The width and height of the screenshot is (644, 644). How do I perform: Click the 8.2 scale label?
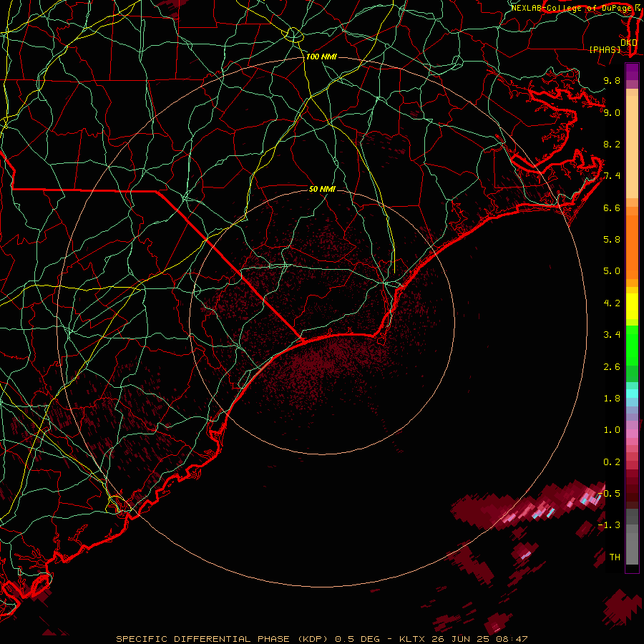(612, 144)
